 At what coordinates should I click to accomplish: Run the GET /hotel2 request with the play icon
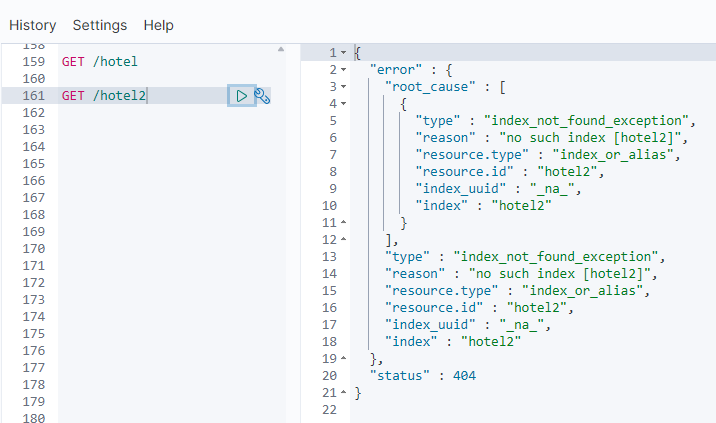pyautogui.click(x=242, y=96)
